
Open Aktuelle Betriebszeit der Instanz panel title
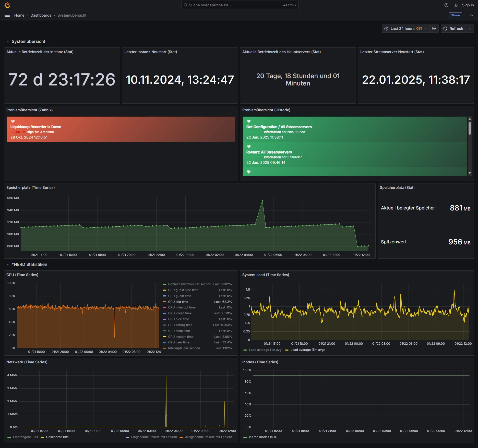pyautogui.click(x=40, y=52)
